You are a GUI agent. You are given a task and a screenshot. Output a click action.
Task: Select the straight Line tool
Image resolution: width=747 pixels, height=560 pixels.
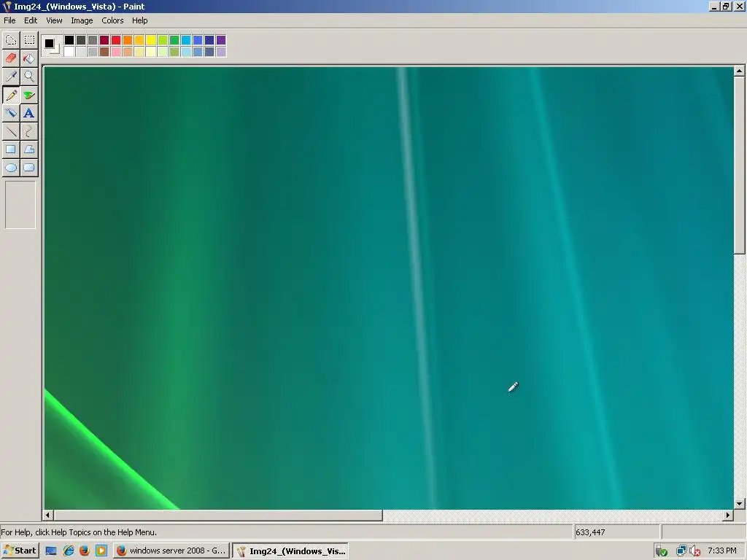[11, 131]
